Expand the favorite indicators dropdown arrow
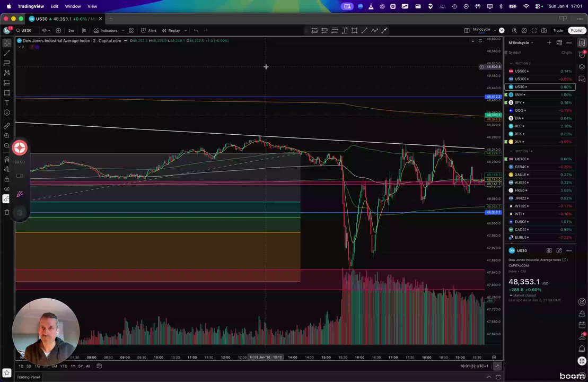This screenshot has height=382, width=588. (x=123, y=30)
